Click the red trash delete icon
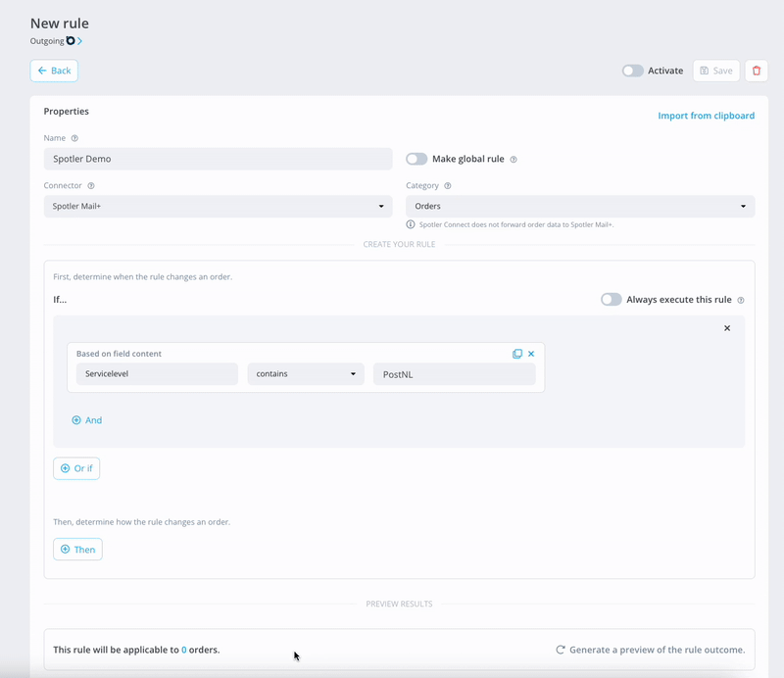 pos(756,71)
